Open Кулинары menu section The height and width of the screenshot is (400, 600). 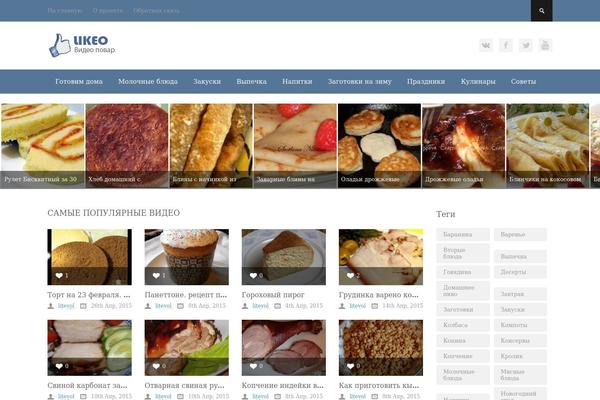pos(478,82)
